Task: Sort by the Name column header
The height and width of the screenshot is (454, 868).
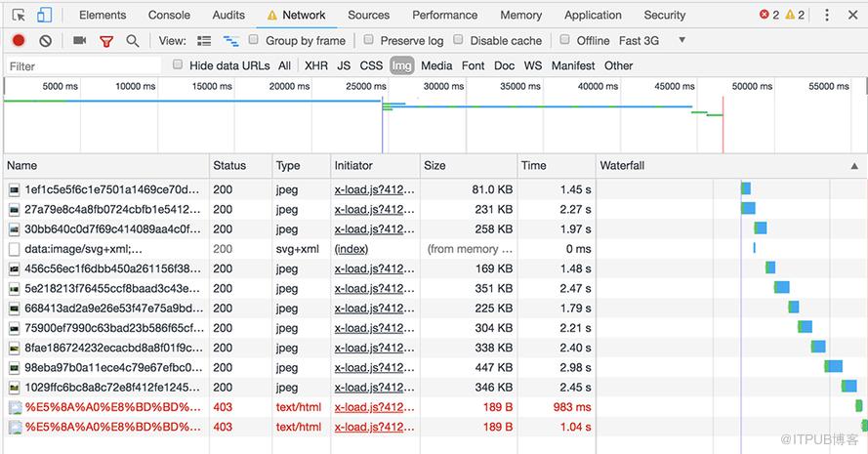Action: pyautogui.click(x=106, y=166)
